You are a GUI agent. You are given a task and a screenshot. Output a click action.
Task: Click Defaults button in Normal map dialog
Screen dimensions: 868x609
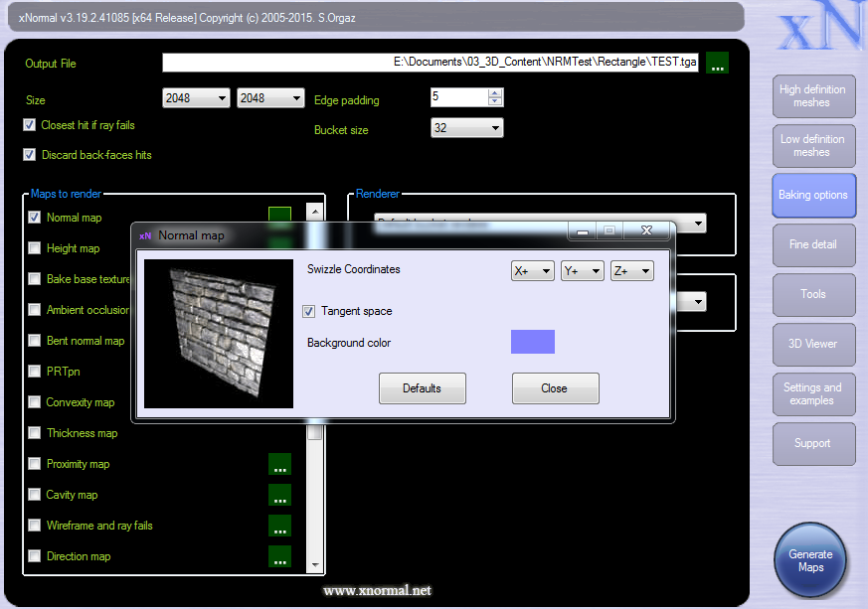click(422, 388)
